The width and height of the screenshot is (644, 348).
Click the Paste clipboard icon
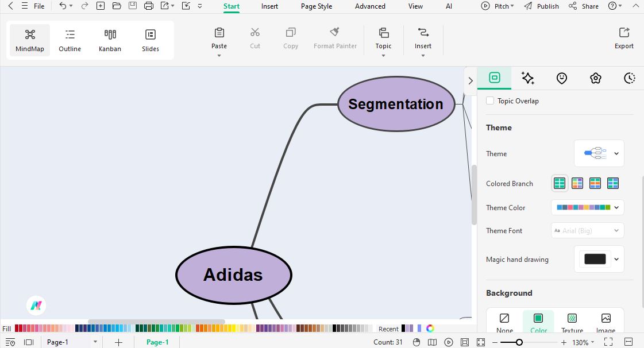219,32
